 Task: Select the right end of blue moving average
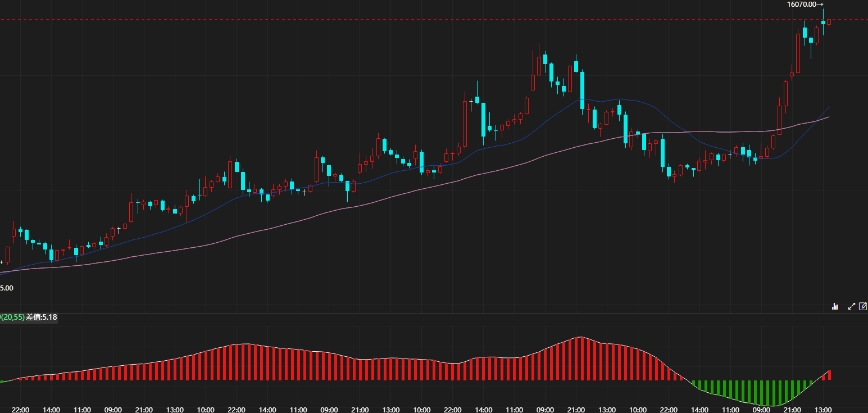(x=829, y=107)
